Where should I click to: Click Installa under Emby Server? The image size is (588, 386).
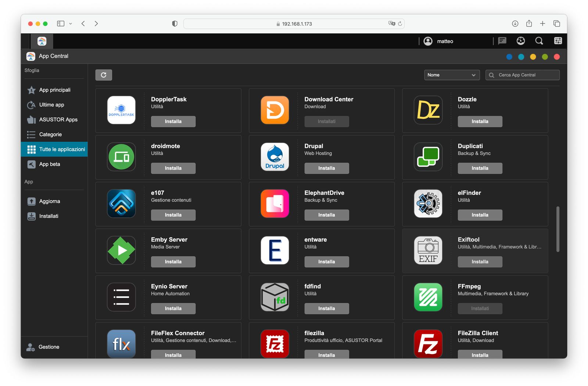tap(173, 262)
